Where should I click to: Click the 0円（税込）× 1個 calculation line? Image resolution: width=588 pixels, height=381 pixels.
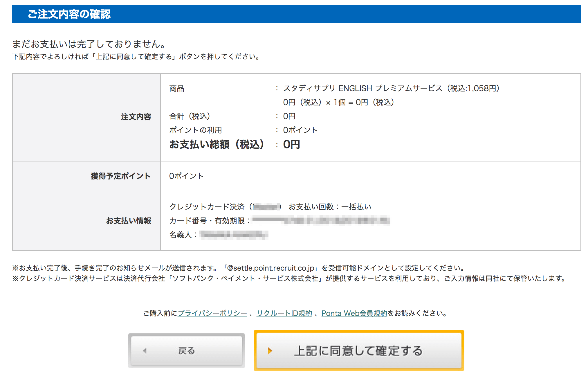338,102
